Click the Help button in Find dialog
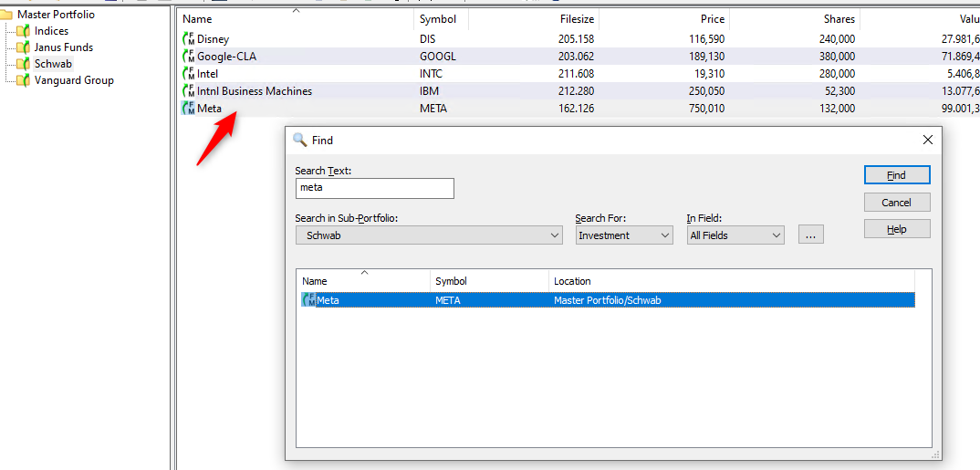This screenshot has width=980, height=470. pyautogui.click(x=897, y=229)
